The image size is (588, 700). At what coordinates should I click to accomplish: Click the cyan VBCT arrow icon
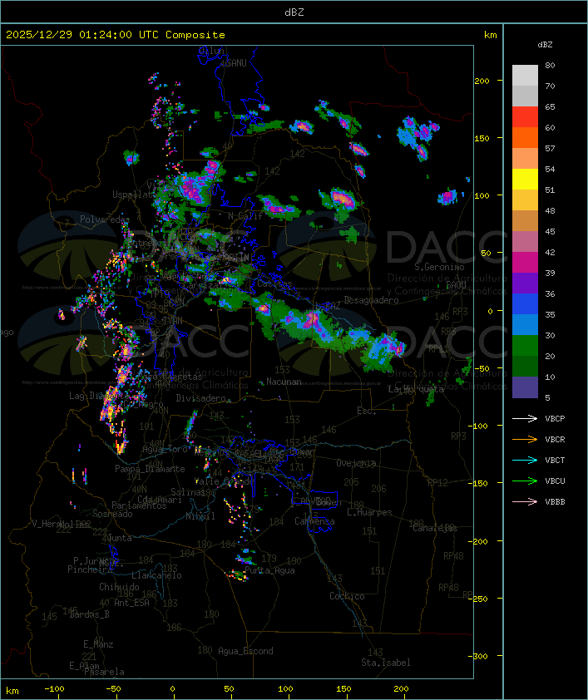[x=525, y=460]
